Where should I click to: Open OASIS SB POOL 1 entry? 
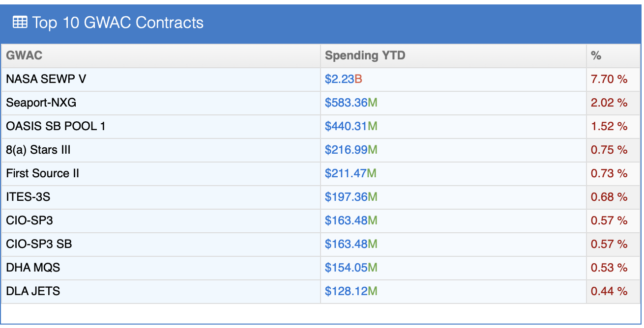tap(56, 126)
